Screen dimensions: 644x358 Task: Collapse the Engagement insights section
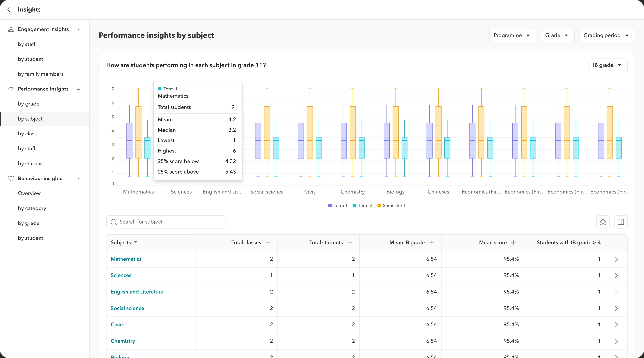pos(78,30)
